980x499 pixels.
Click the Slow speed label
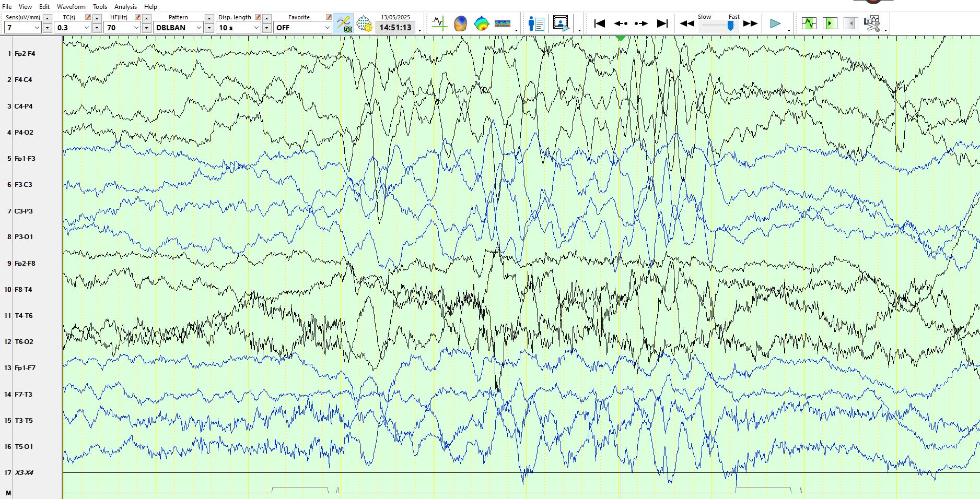(704, 17)
